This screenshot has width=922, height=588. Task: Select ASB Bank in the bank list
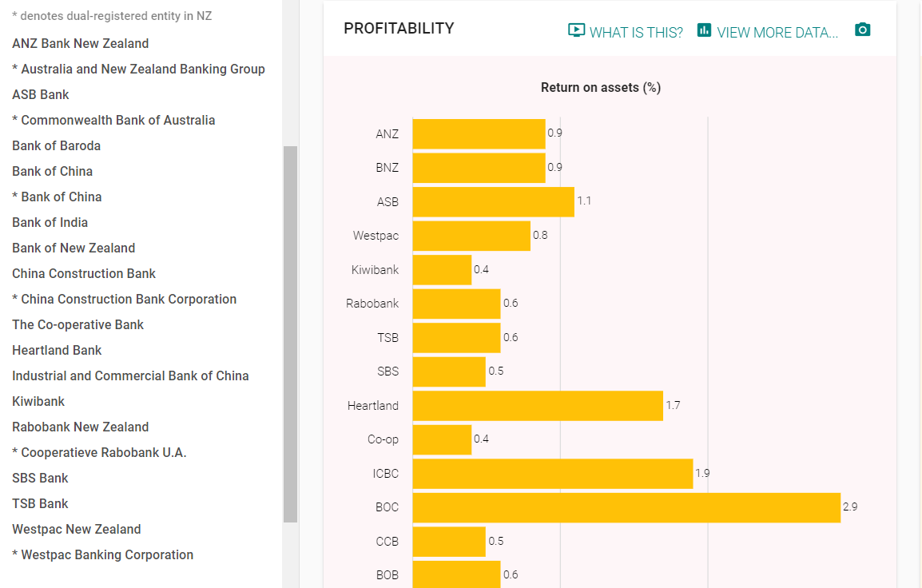tap(41, 94)
